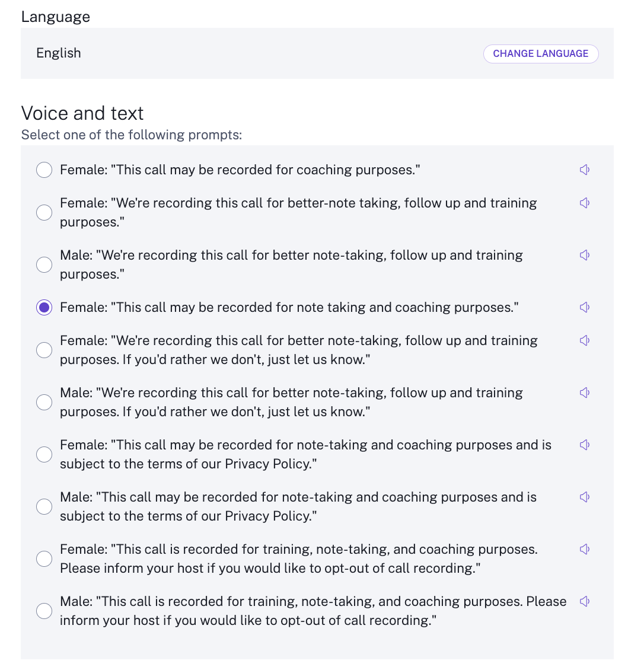This screenshot has height=670, width=644.
Task: Preview the female Privacy Policy prompt audio
Action: tap(585, 445)
